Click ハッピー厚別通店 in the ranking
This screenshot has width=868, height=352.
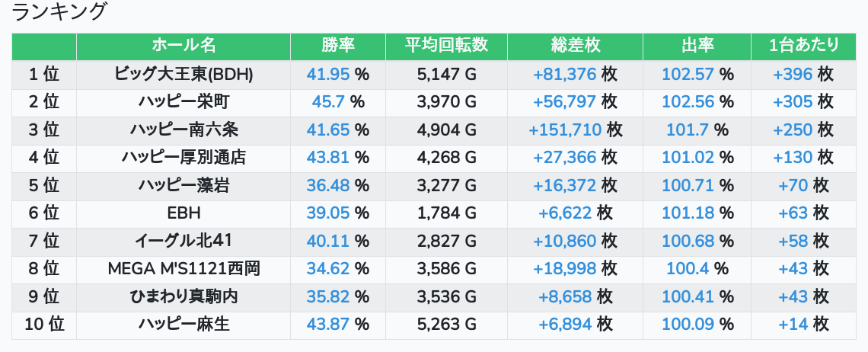click(x=183, y=158)
